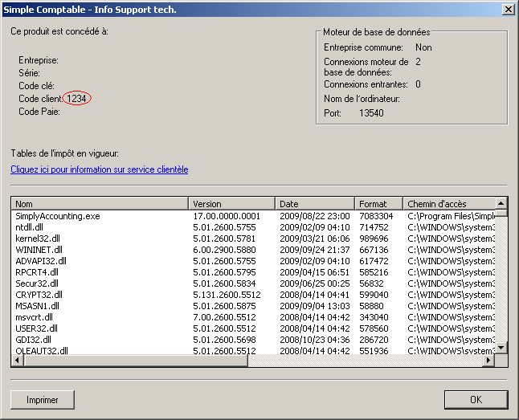The image size is (519, 420).
Task: Click the horizontal scroll left arrow
Action: pos(18,361)
